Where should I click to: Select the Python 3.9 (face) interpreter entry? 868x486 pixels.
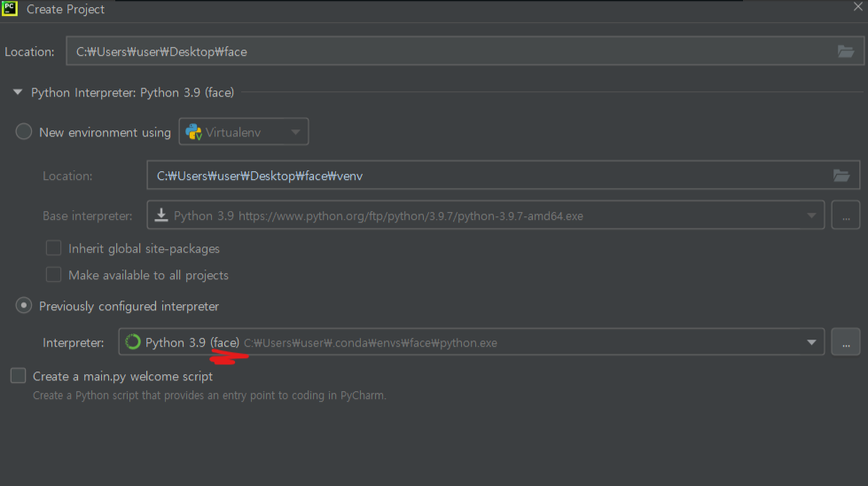[471, 341]
